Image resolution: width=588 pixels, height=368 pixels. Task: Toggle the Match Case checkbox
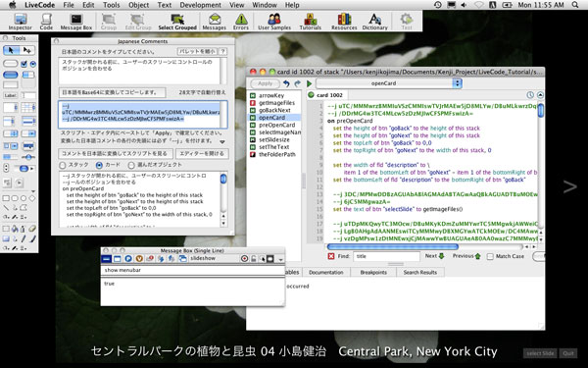pyautogui.click(x=490, y=256)
